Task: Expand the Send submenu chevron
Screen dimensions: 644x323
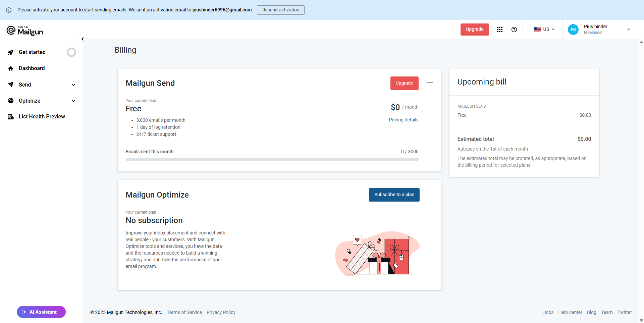Action: coord(73,85)
